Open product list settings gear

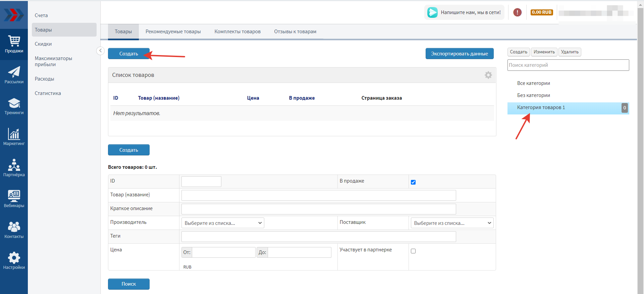click(488, 75)
